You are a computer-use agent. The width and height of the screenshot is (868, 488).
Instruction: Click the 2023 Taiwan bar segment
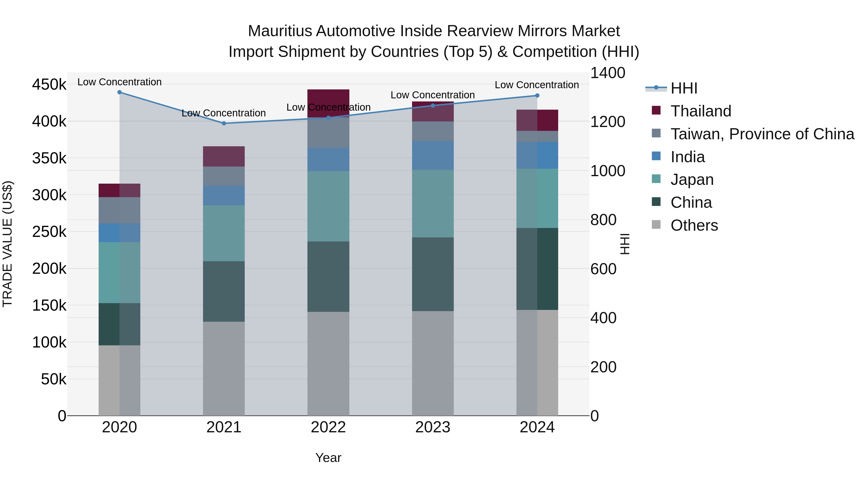pos(433,131)
